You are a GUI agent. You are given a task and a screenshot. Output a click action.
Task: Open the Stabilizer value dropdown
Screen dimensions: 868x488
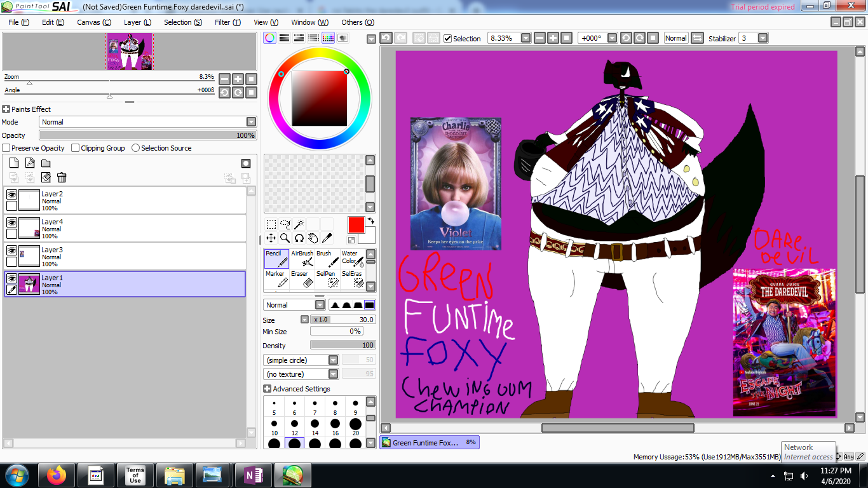click(x=763, y=38)
